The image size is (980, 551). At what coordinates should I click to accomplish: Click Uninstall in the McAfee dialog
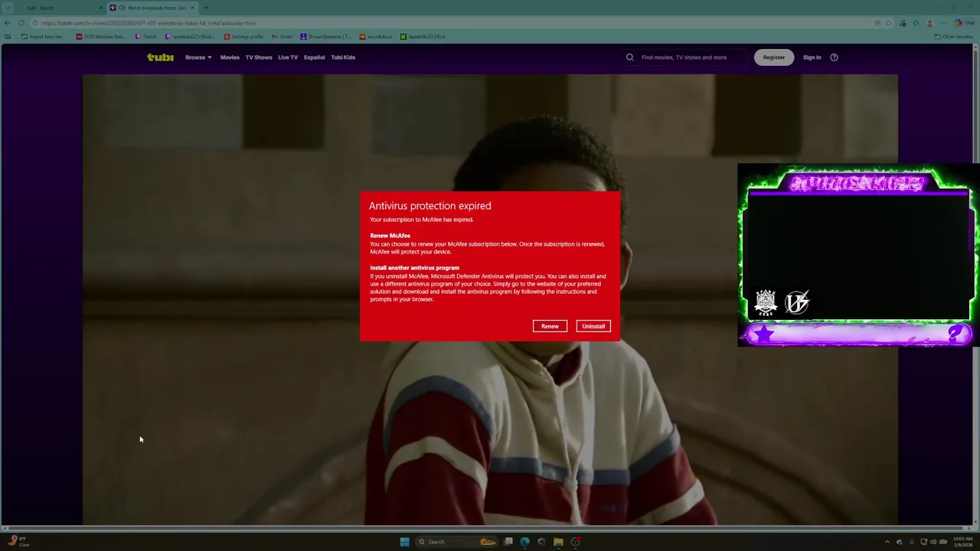(x=593, y=326)
